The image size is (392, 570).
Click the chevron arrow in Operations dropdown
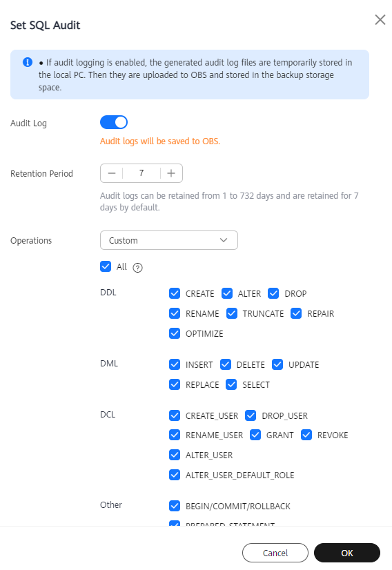224,240
